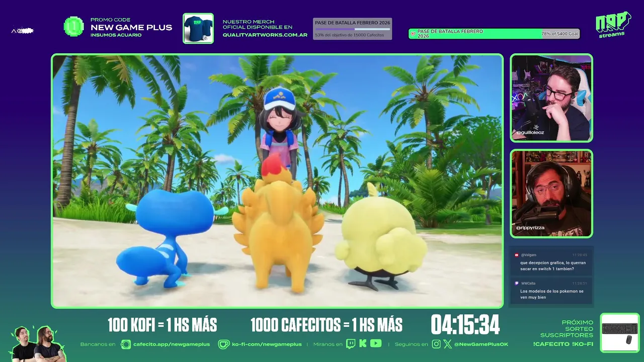Click the NGP streams logo

[x=613, y=25]
